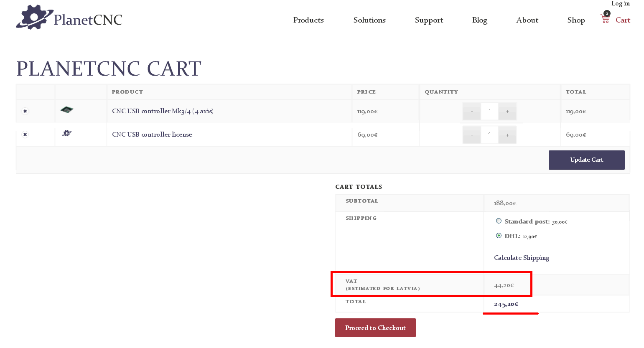Screen dimensions: 644x348
Task: Increase quantity of controller license
Action: pos(507,135)
